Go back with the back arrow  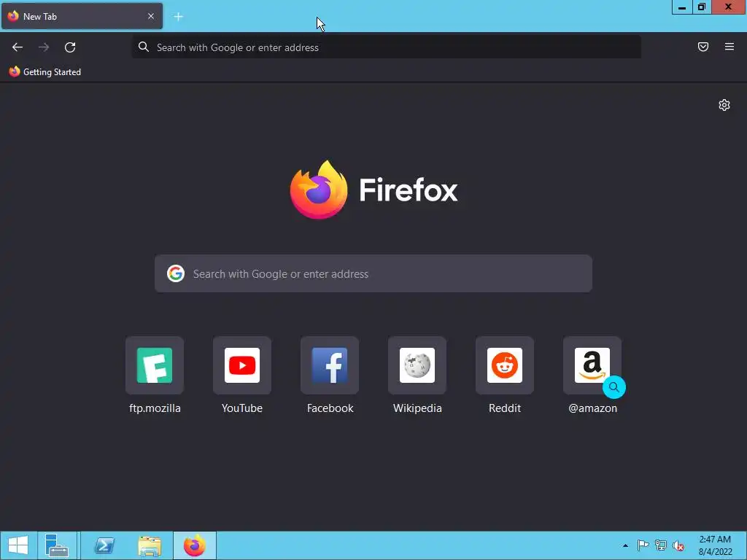coord(18,47)
